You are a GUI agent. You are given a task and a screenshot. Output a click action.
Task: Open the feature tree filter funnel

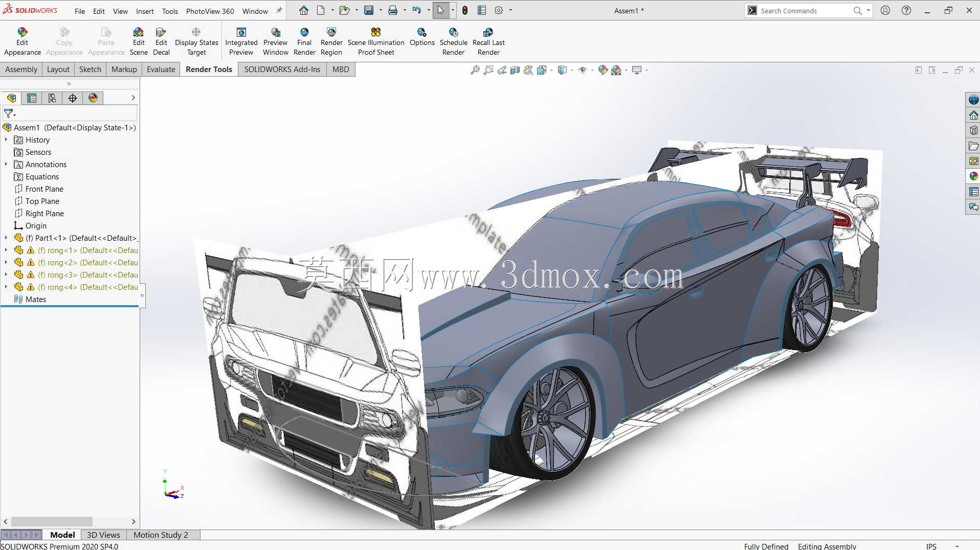[9, 113]
